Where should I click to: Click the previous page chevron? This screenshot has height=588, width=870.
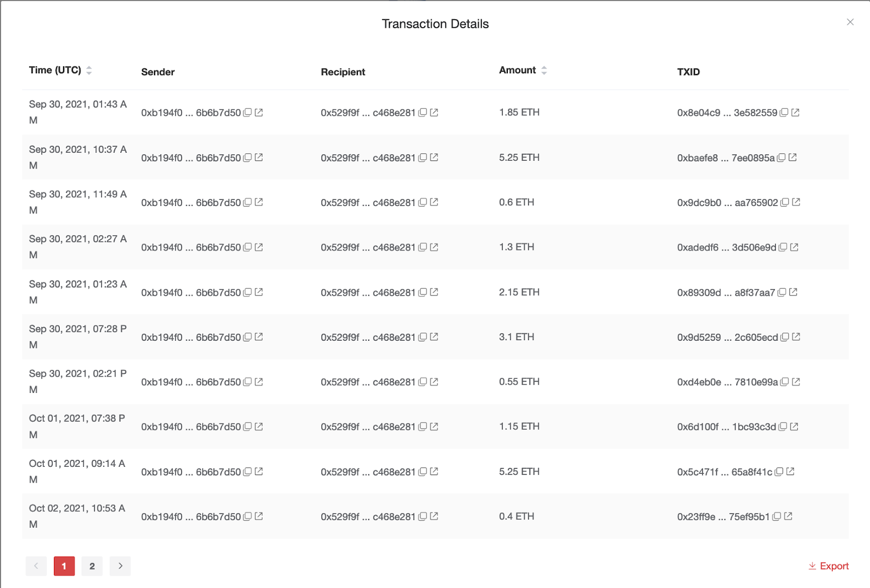(x=36, y=566)
